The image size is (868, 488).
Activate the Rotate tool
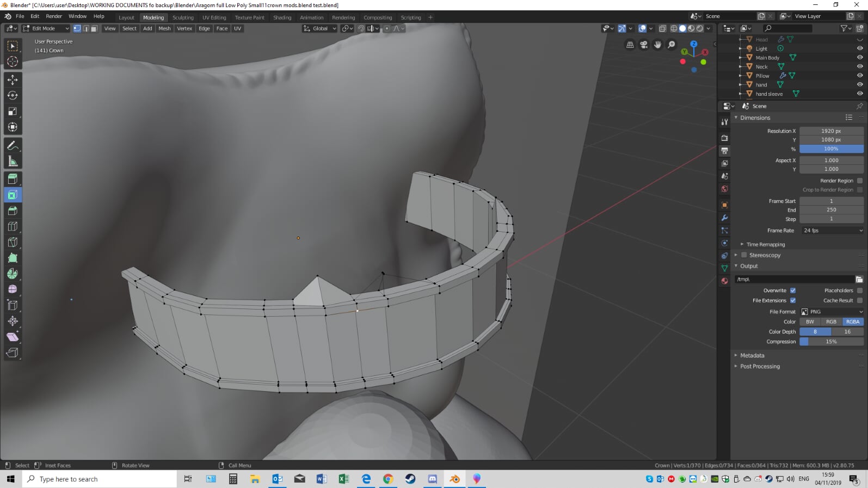tap(13, 95)
